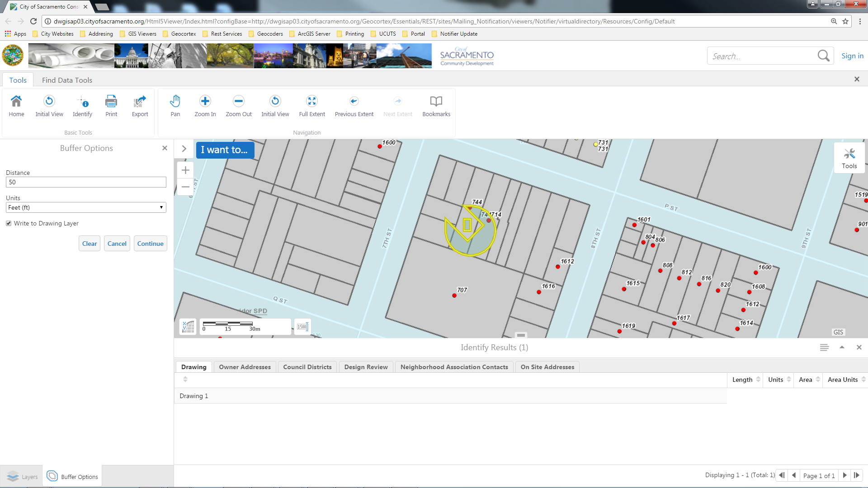Click the Continue button
The width and height of the screenshot is (868, 488).
point(151,244)
